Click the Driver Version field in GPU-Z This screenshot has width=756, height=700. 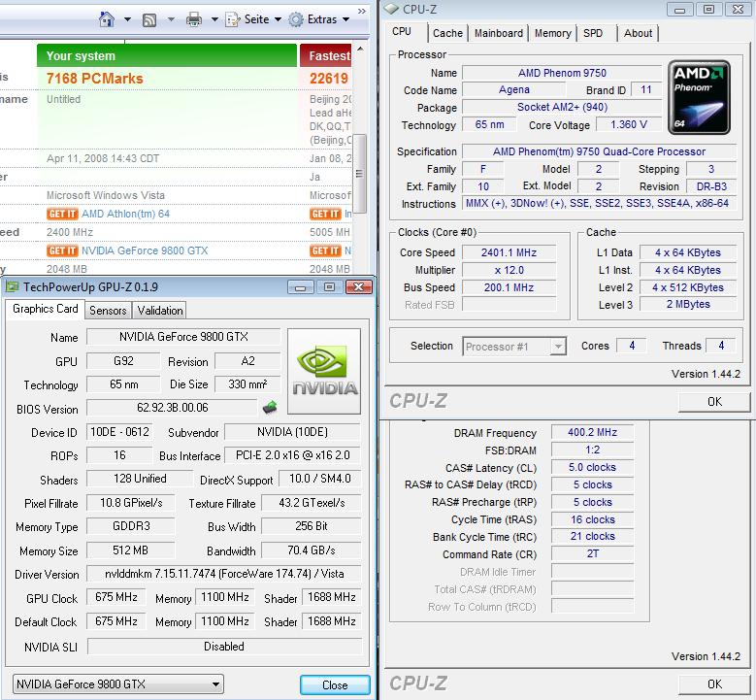click(x=224, y=574)
